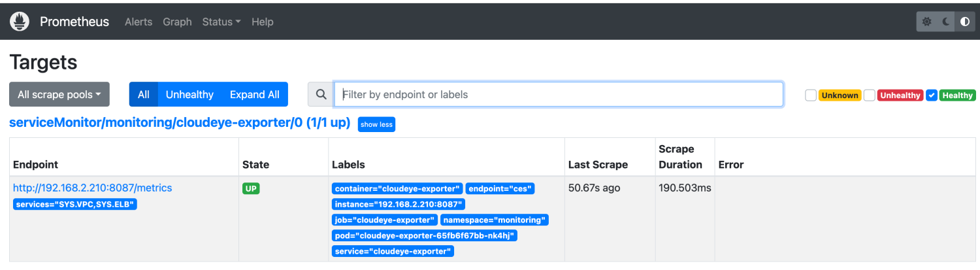Select the auto contrast theme icon
The width and height of the screenshot is (980, 270).
coord(965,22)
